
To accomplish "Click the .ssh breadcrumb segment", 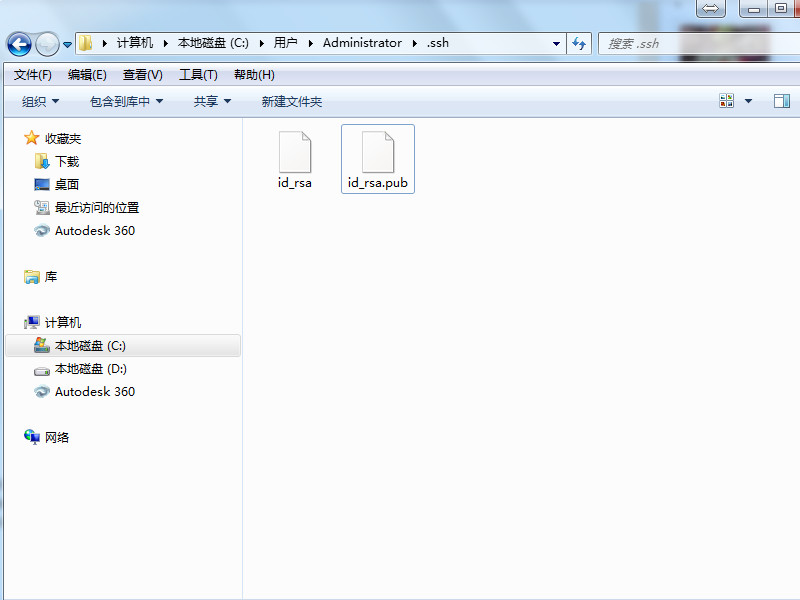I will tap(438, 43).
